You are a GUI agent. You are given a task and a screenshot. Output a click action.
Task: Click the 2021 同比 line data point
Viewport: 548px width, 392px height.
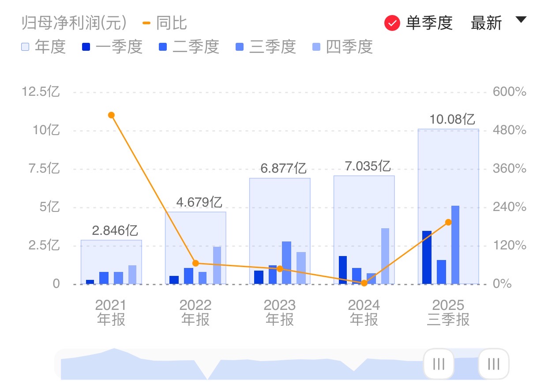[x=111, y=115]
